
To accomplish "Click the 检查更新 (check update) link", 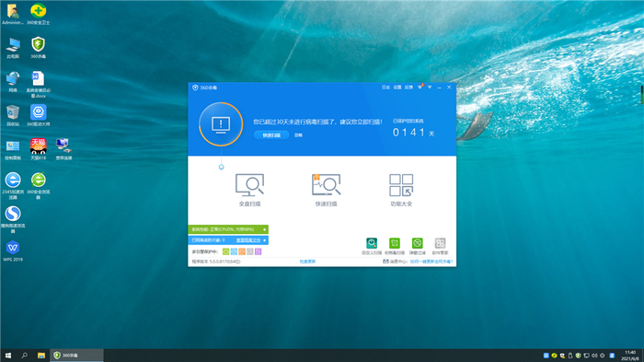I will point(307,262).
